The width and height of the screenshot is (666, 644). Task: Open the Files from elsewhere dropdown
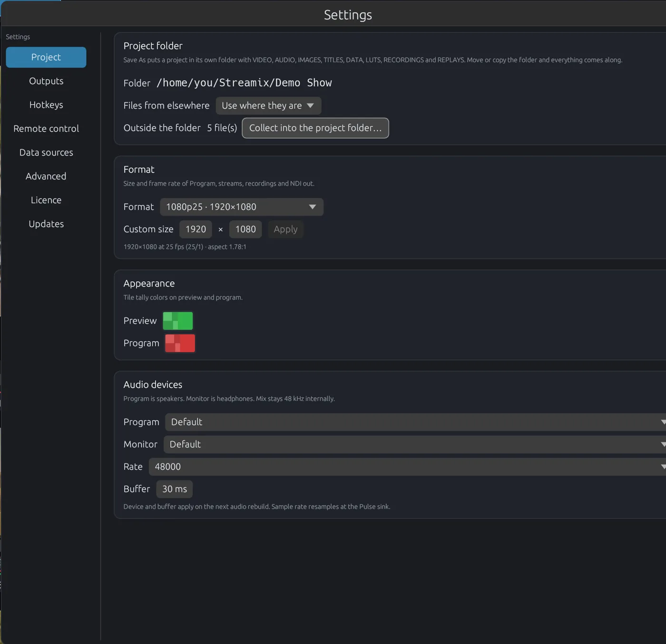click(268, 106)
